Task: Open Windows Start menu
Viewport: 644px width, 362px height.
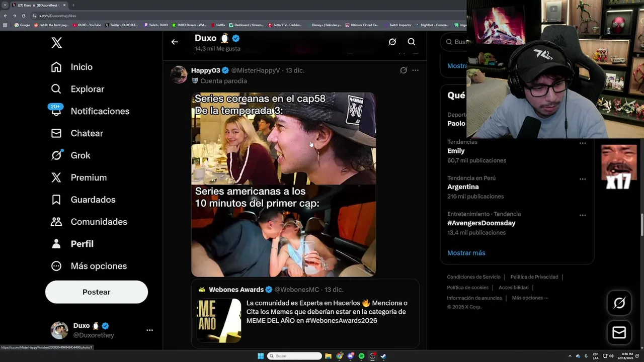Action: [261, 356]
